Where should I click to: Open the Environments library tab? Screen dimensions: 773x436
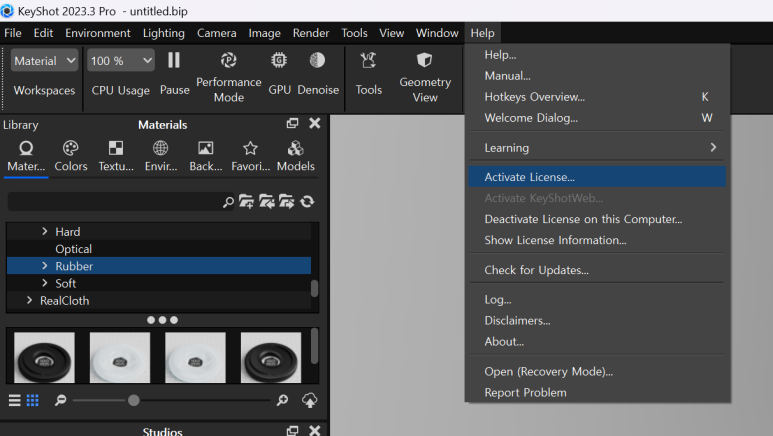[x=160, y=156]
